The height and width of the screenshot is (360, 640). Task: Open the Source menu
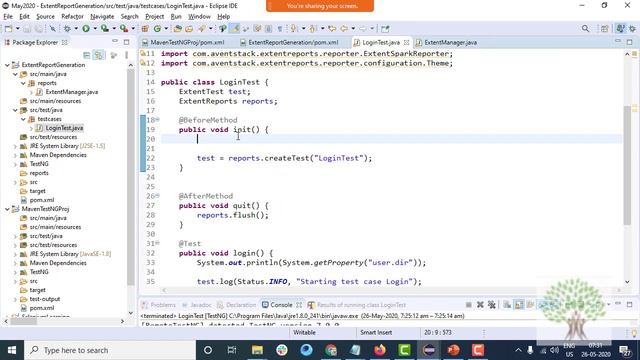[x=45, y=16]
